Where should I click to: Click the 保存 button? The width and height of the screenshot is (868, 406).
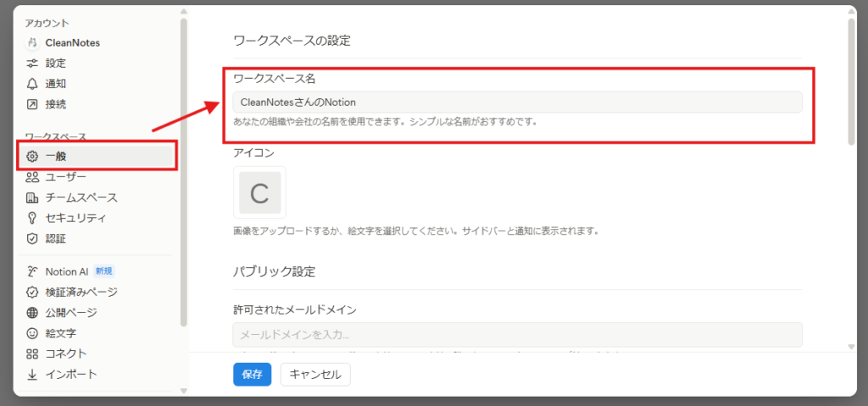coord(253,375)
